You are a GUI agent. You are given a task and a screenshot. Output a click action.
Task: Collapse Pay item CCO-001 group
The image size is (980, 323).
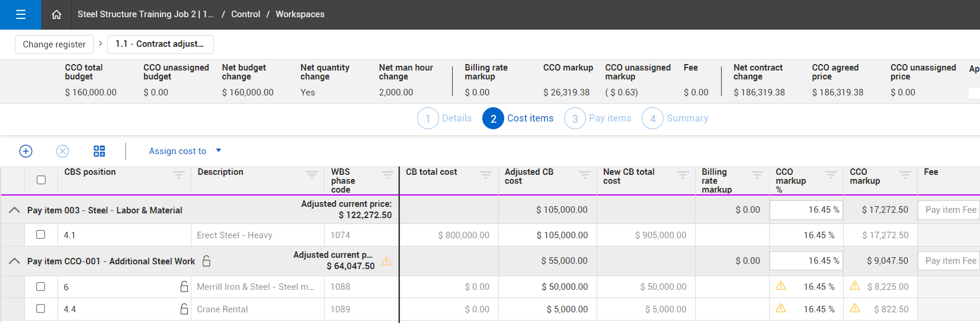click(x=15, y=261)
